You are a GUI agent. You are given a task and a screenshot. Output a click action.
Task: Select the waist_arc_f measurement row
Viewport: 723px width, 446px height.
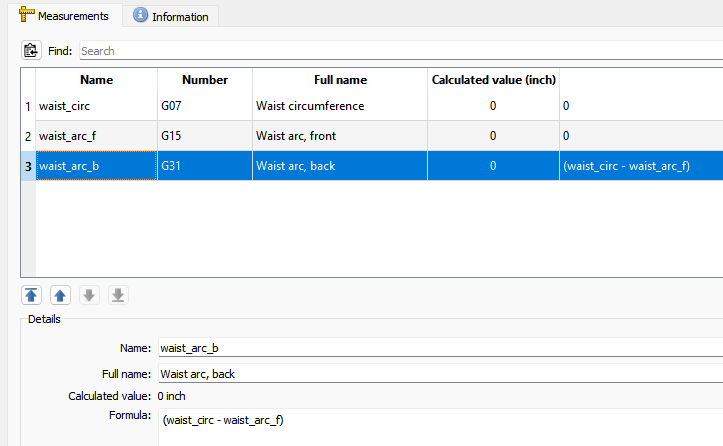(96, 136)
